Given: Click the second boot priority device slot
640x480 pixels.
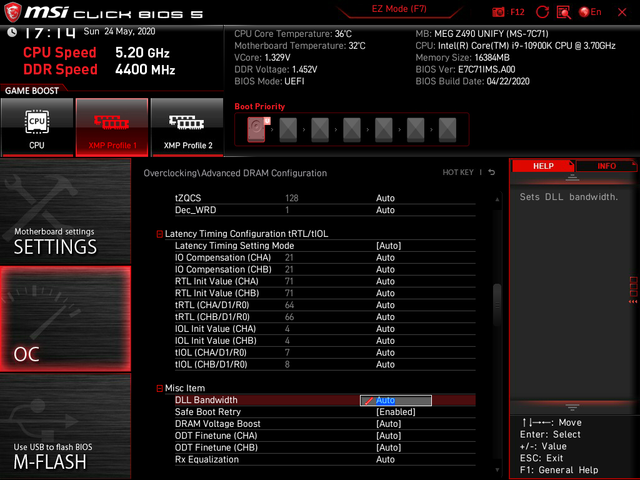Looking at the screenshot, I should (x=288, y=129).
